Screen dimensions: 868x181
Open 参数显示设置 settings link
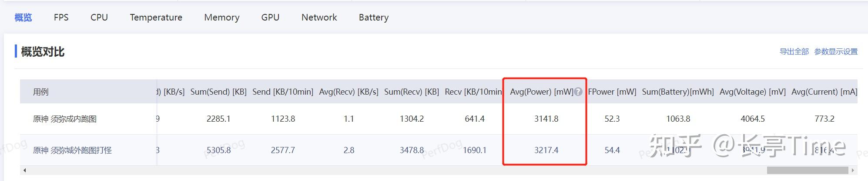[835, 51]
